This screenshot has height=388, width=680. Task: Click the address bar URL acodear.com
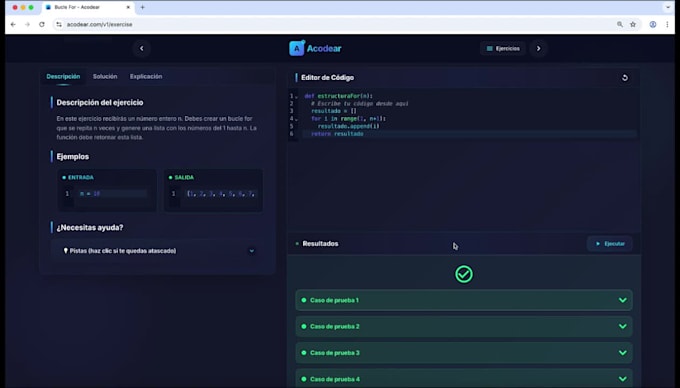pyautogui.click(x=99, y=25)
